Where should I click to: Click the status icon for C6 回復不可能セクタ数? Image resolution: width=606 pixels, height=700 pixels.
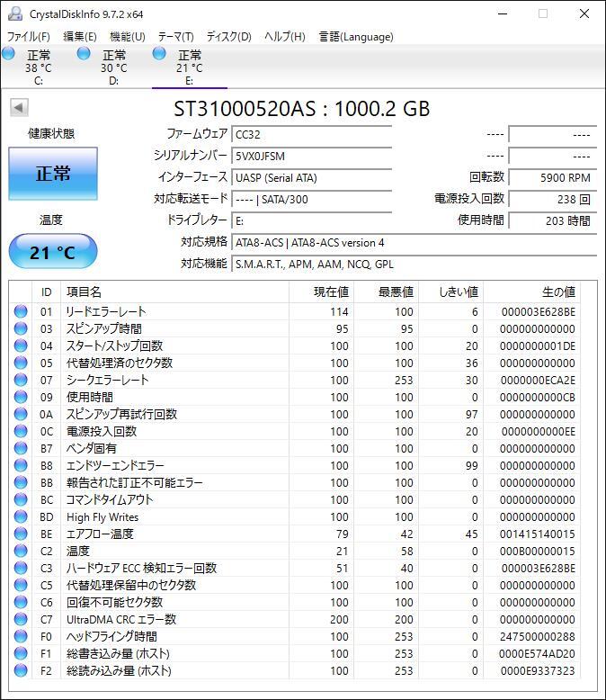(x=21, y=602)
